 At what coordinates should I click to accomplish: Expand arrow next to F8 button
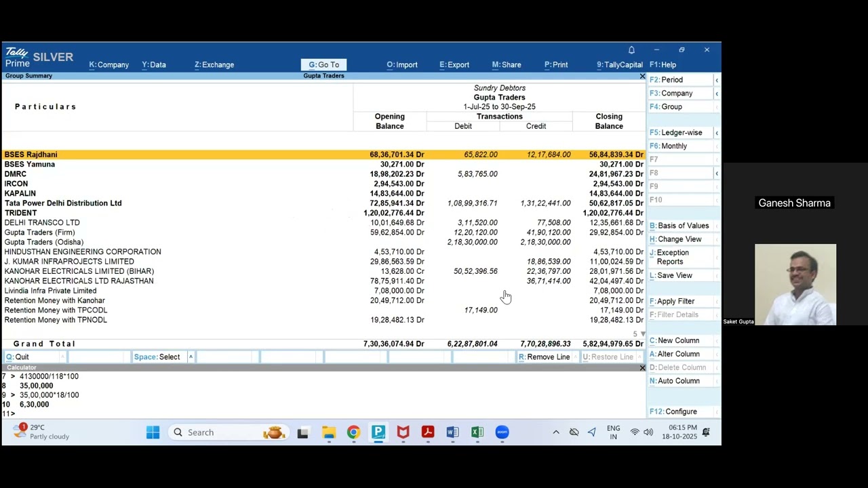(717, 173)
